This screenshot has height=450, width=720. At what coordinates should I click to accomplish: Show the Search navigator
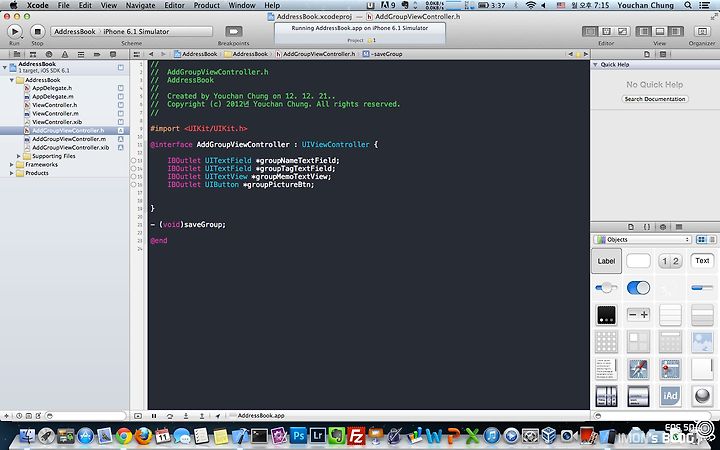click(49, 54)
